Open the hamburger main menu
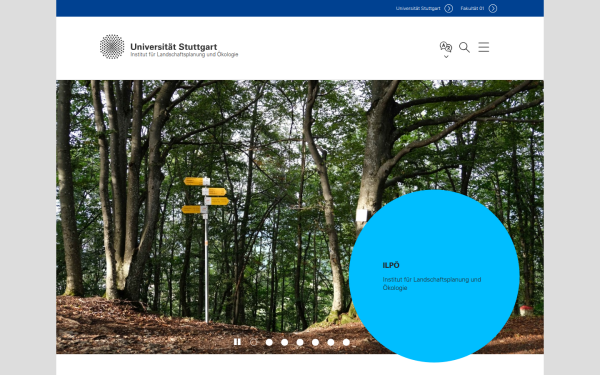The height and width of the screenshot is (375, 600). 484,47
